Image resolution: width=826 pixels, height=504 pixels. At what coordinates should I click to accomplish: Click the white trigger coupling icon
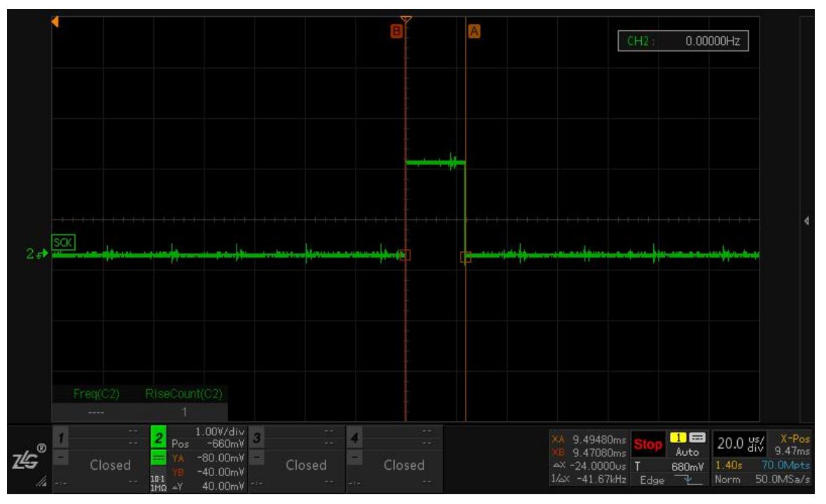(x=697, y=437)
